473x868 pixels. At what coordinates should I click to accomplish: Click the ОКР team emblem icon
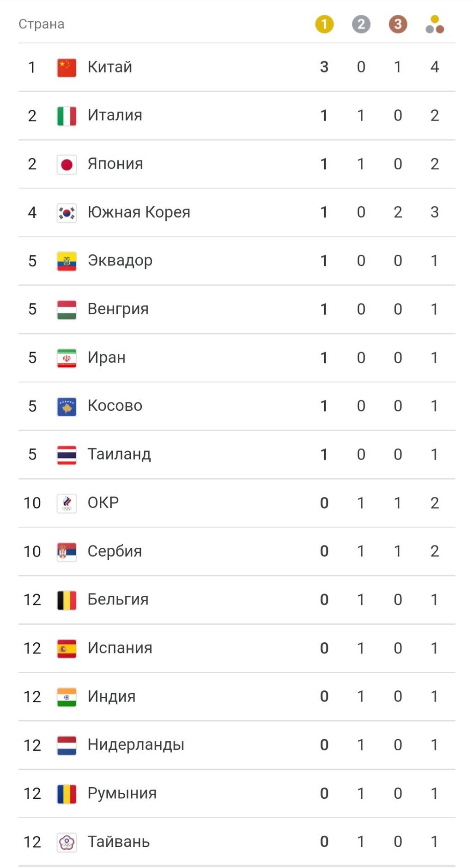67,503
